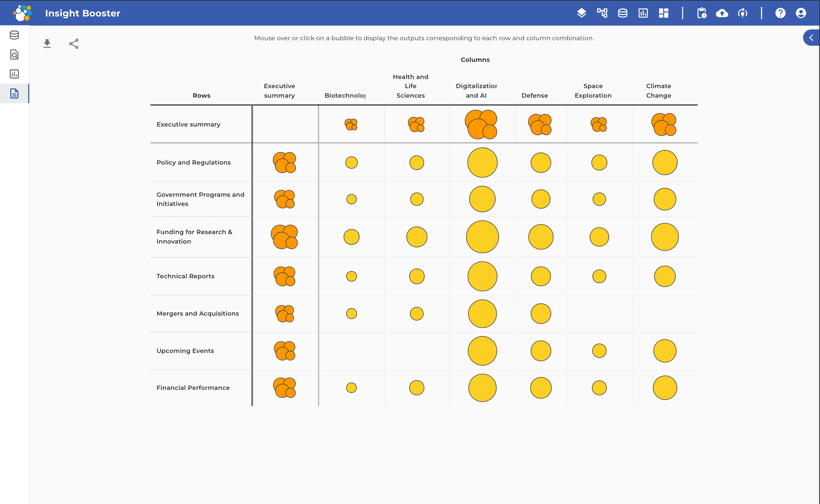Click the refresh cycle icon in header
This screenshot has height=504, width=820.
click(x=742, y=13)
